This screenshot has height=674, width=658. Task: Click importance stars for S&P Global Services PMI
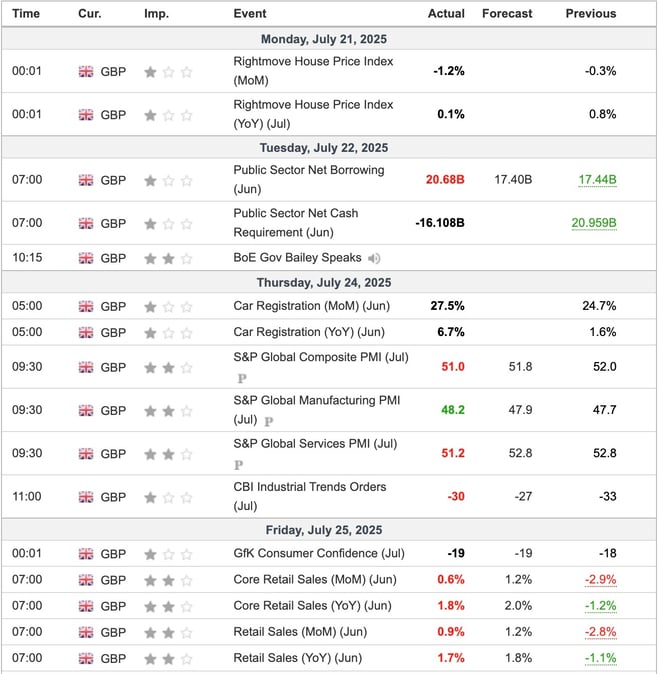pyautogui.click(x=168, y=454)
